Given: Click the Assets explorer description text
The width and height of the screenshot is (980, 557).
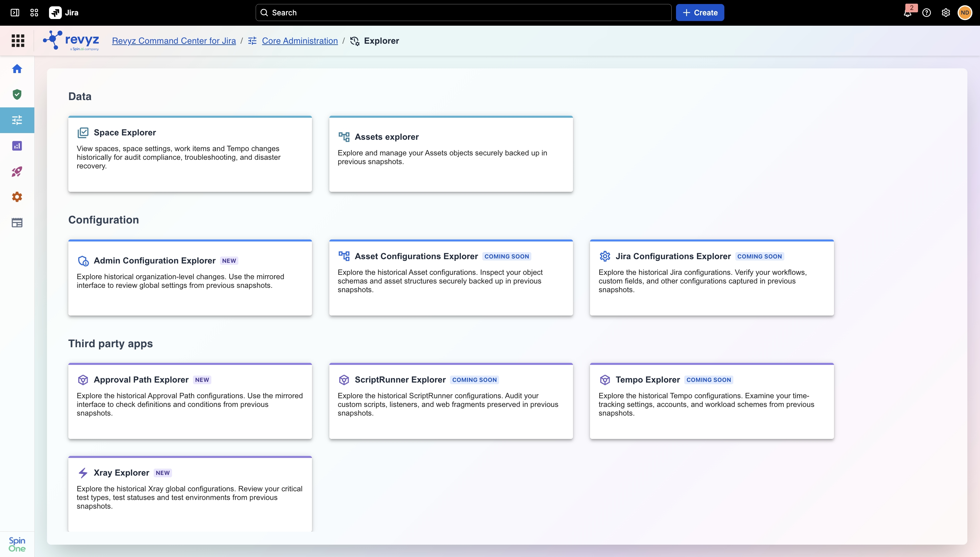Looking at the screenshot, I should pyautogui.click(x=443, y=157).
